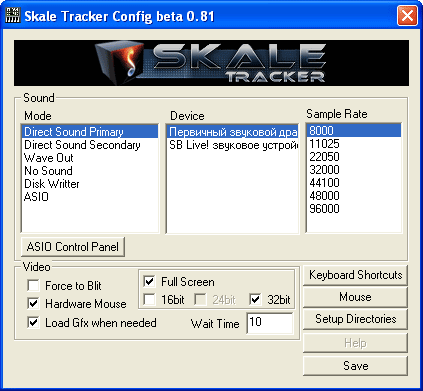The width and height of the screenshot is (423, 391).
Task: Select Direct Sound Secondary mode
Action: (90, 145)
